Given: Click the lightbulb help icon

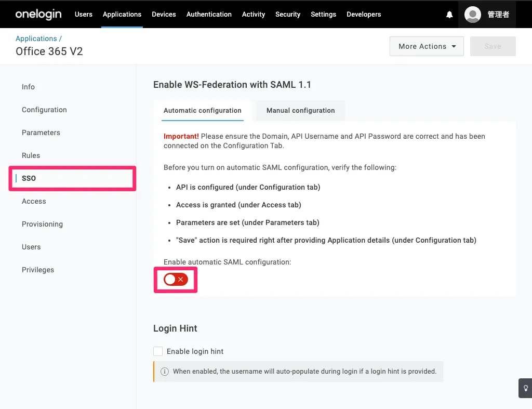Looking at the screenshot, I should pyautogui.click(x=525, y=388).
